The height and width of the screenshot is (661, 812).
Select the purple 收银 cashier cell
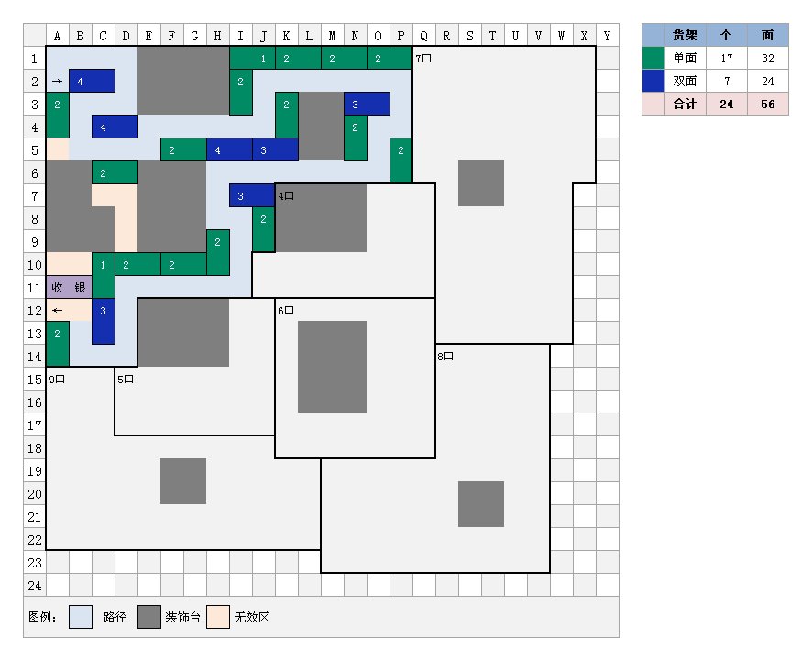69,287
